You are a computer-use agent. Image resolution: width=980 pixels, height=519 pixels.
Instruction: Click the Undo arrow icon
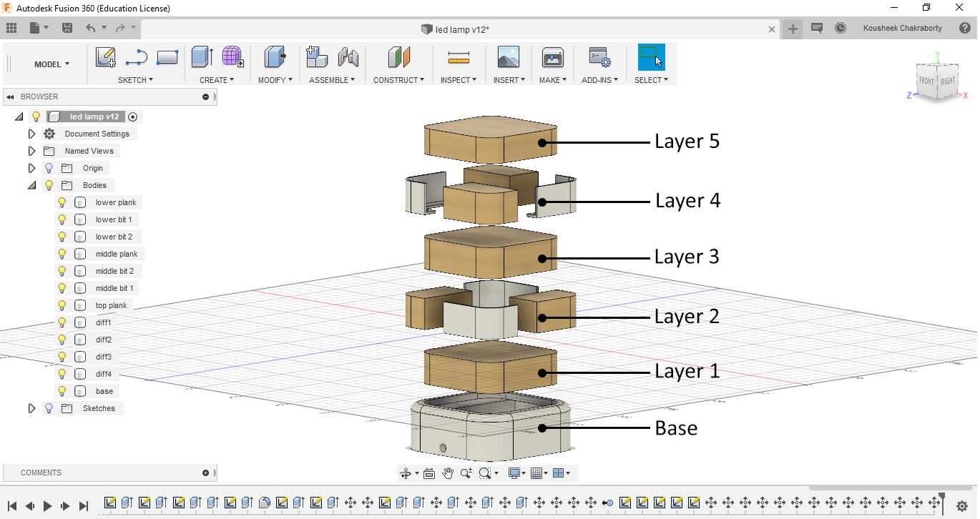point(90,26)
